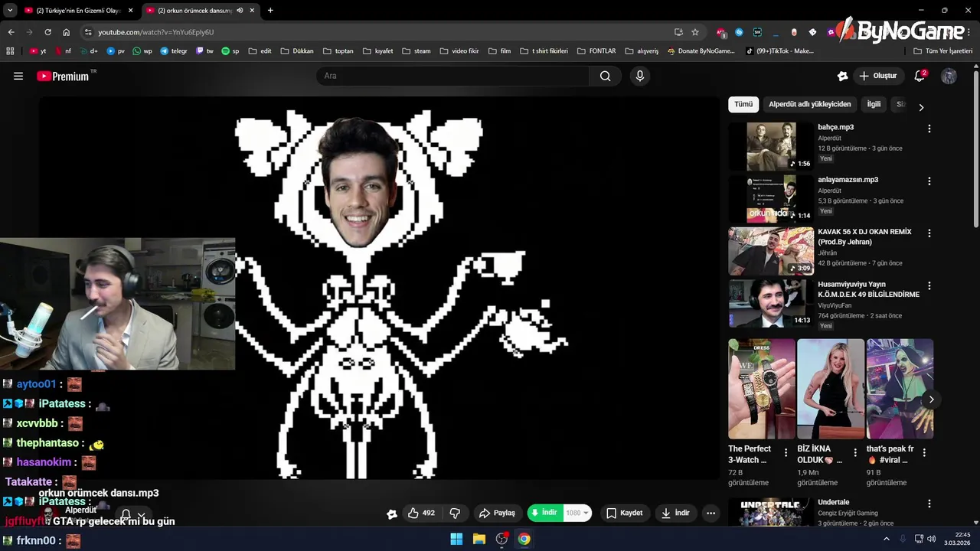The image size is (980, 551).
Task: Bookmark this page with star icon
Action: 695,32
